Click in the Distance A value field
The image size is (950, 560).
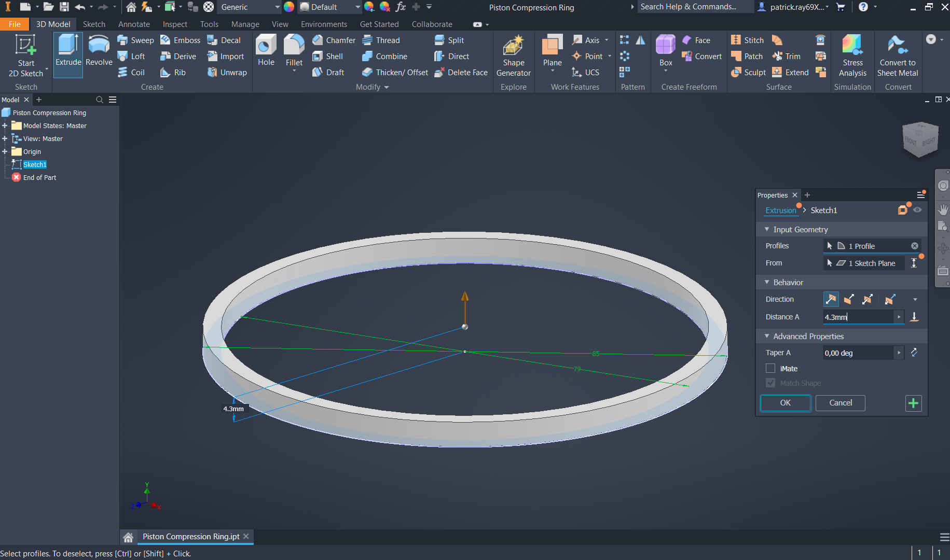tap(859, 317)
